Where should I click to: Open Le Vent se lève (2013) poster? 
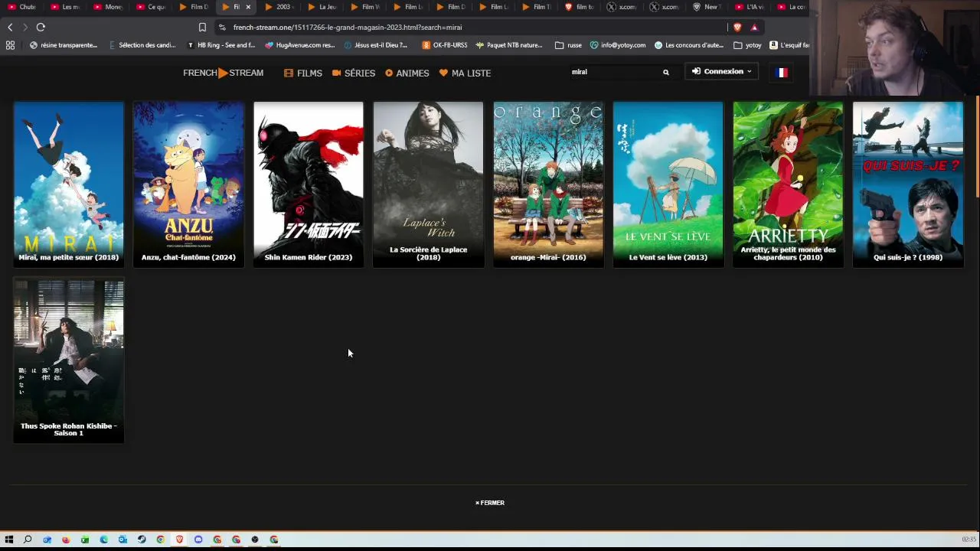pos(668,184)
